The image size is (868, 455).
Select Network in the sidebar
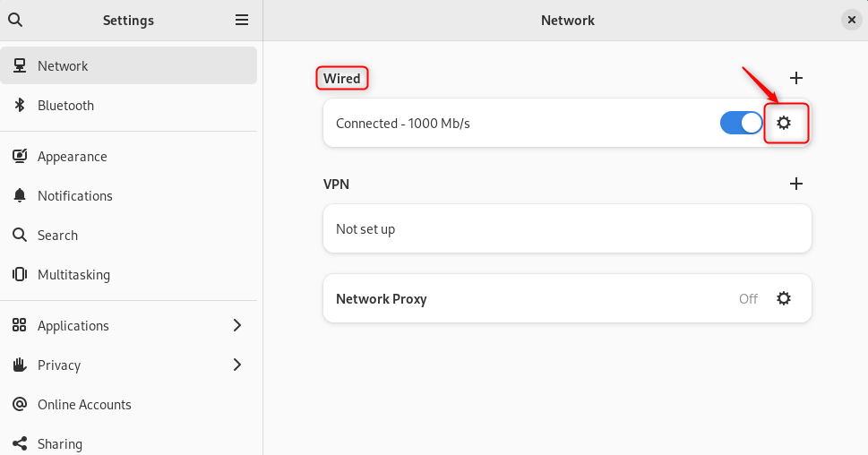pos(128,65)
